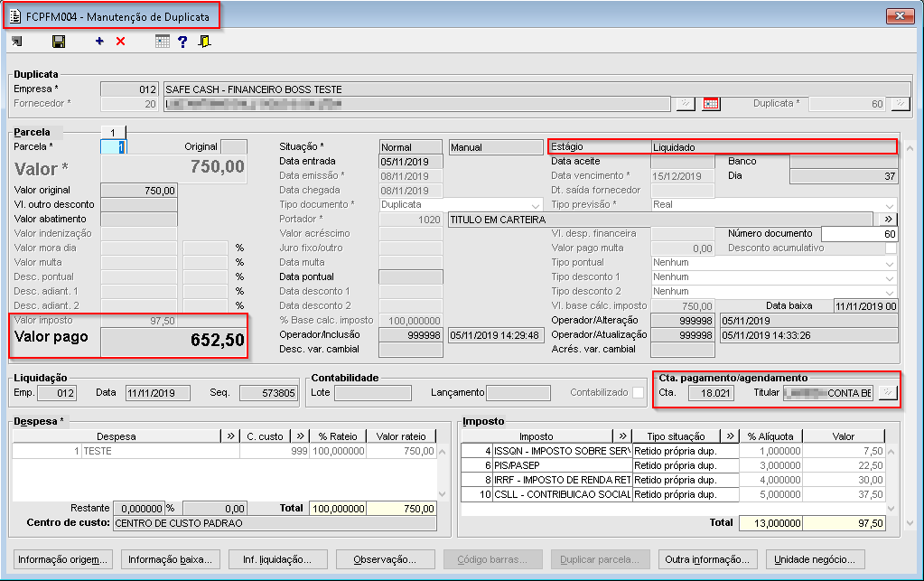Click the Data pontual field
This screenshot has height=581, width=924.
click(x=411, y=277)
